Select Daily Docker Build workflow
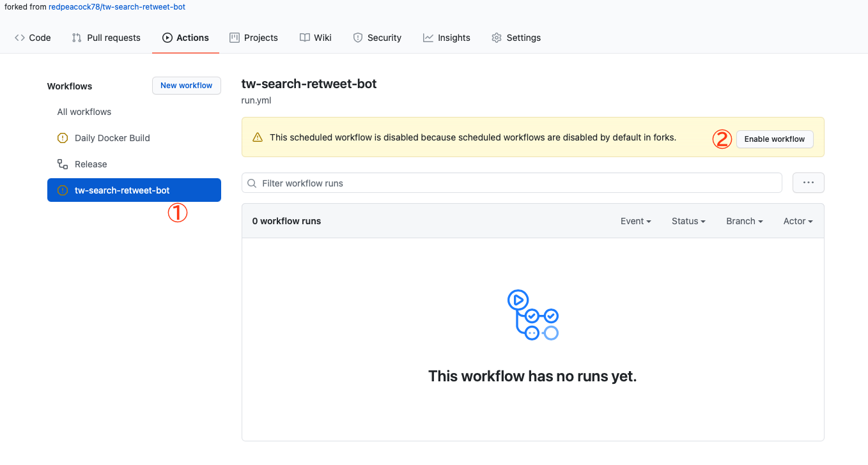Image resolution: width=868 pixels, height=465 pixels. coord(134,138)
